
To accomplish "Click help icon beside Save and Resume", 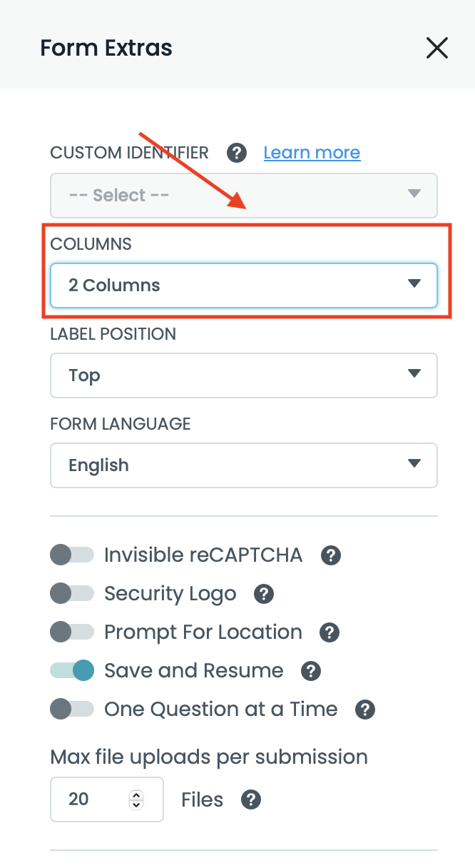I will point(310,671).
